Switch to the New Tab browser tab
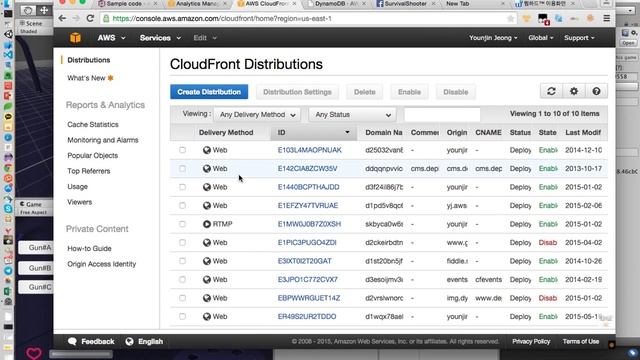Viewport: 640px width, 360px height. click(x=474, y=4)
